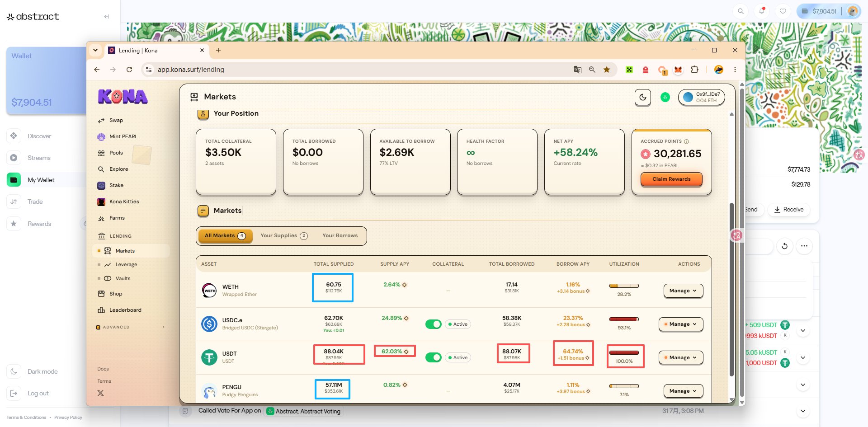Click the PENGU utilization bar
The image size is (868, 427).
(624, 386)
